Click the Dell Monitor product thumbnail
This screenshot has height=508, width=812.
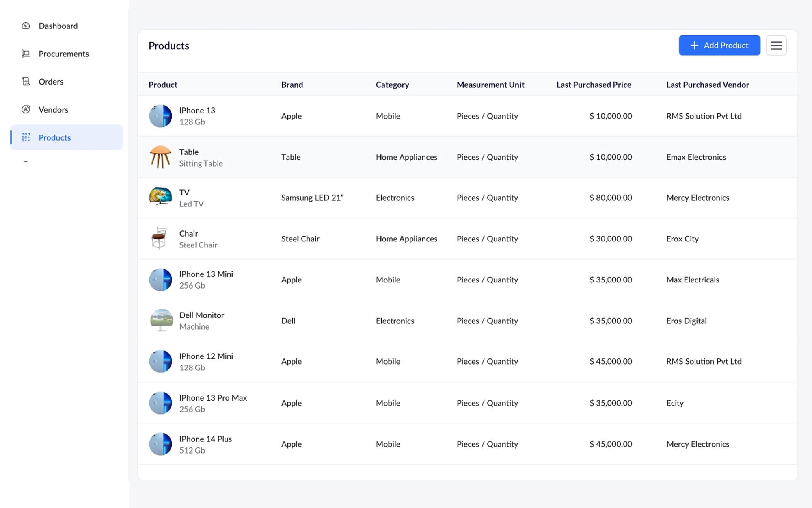(x=161, y=320)
